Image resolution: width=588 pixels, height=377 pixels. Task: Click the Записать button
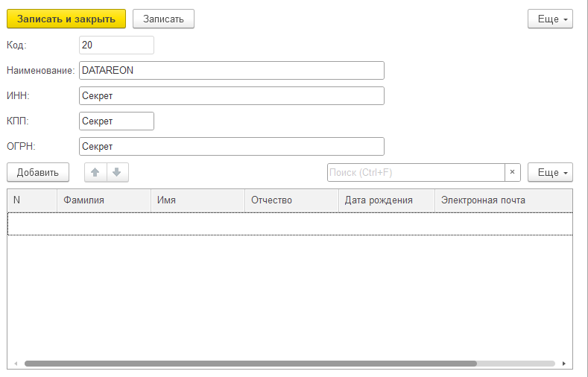(163, 19)
